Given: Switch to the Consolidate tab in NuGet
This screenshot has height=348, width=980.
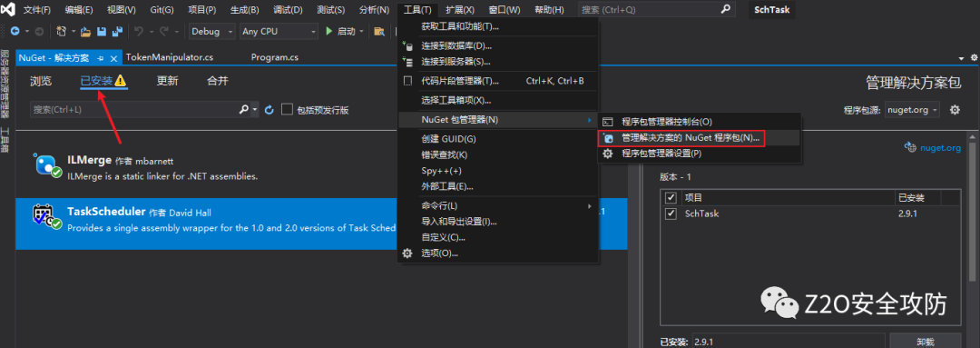Looking at the screenshot, I should click(x=218, y=81).
